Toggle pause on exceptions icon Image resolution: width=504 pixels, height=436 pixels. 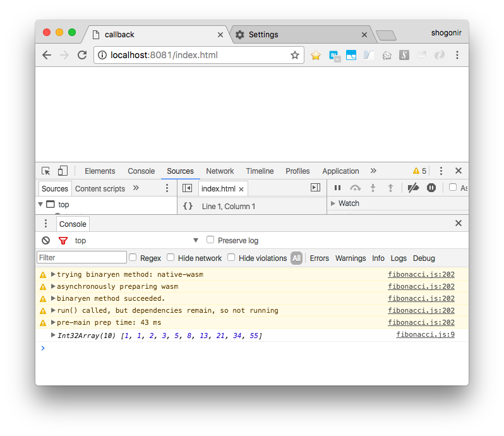[431, 188]
